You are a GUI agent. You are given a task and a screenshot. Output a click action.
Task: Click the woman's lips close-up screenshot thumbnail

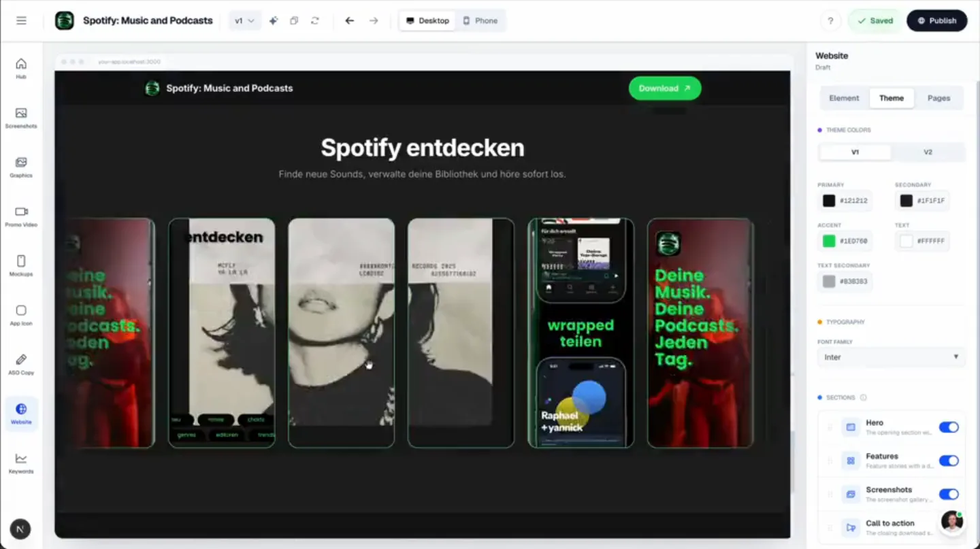click(341, 333)
